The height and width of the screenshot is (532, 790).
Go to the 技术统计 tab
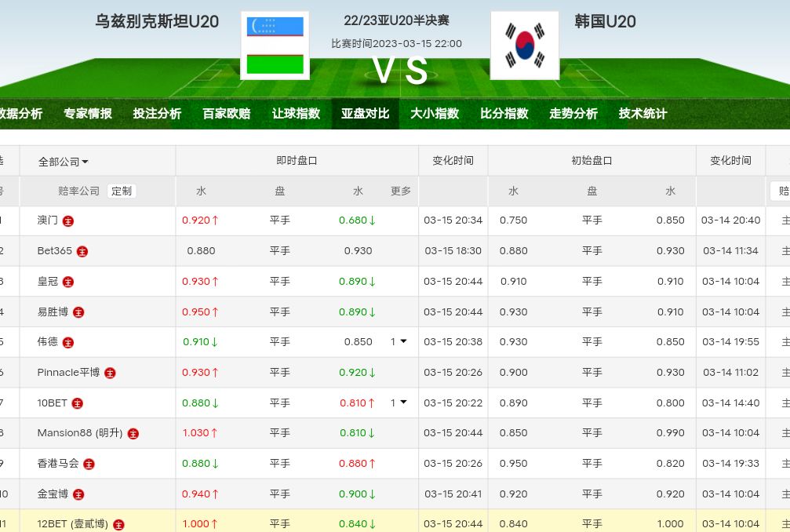[x=643, y=114]
